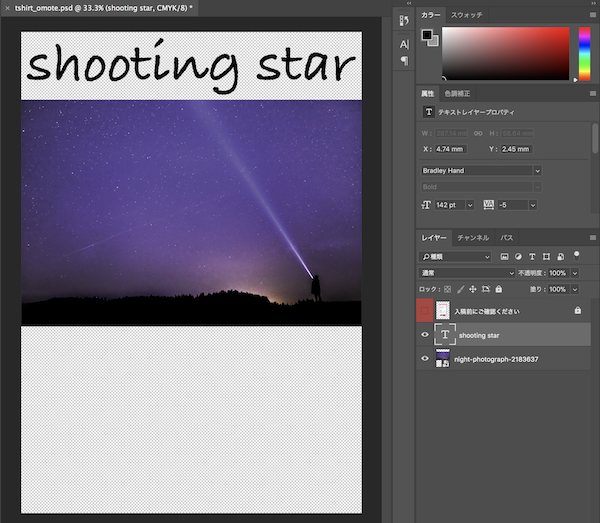Click the fill 100% field

559,289
